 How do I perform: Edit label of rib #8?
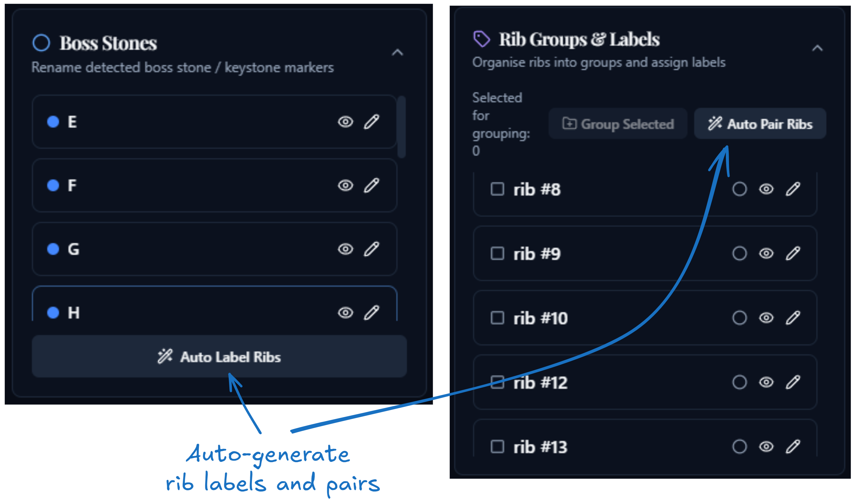793,189
